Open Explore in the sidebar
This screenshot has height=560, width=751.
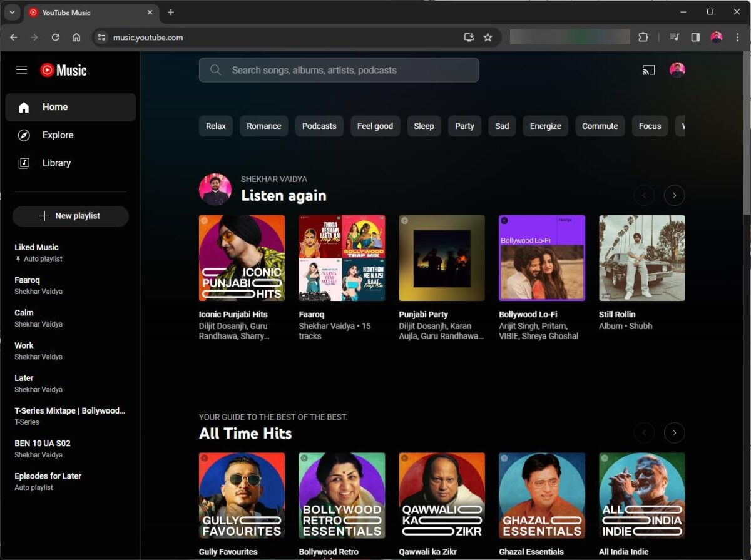[x=70, y=135]
